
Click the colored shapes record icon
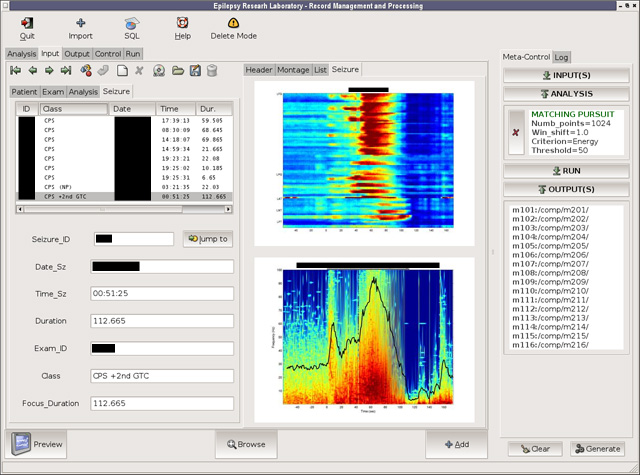tap(86, 71)
